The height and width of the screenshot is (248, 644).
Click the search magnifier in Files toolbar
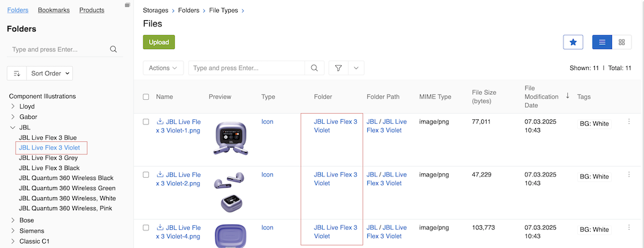pos(314,68)
